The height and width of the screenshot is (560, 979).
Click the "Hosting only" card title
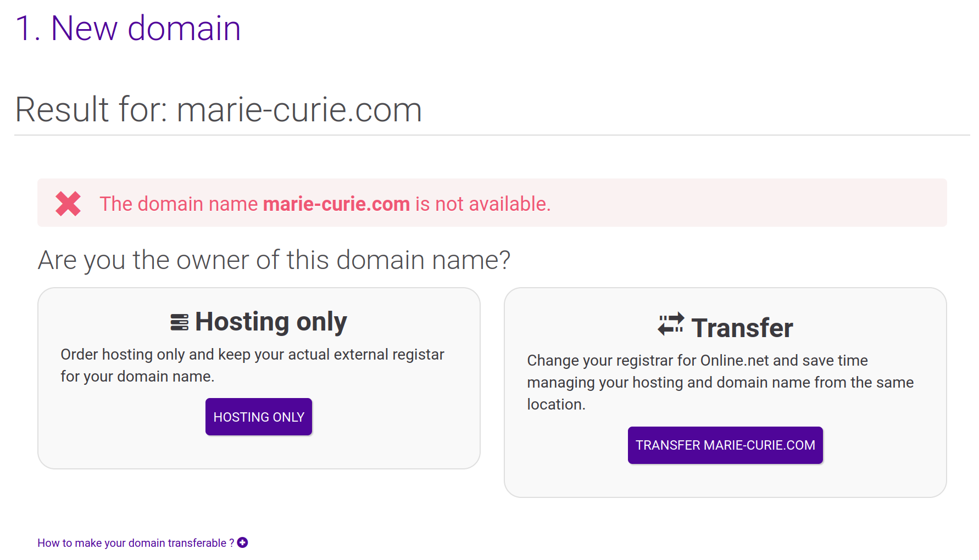[271, 322]
